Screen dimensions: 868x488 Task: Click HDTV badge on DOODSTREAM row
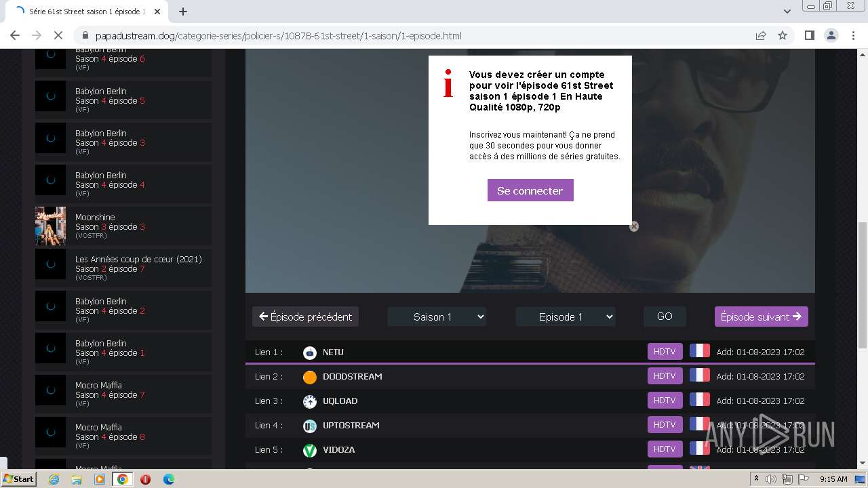click(665, 376)
